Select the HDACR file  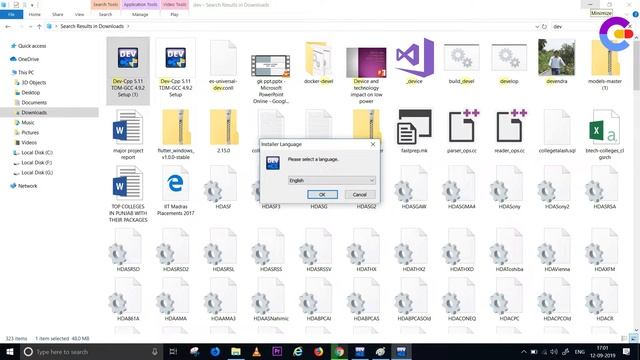(x=605, y=300)
